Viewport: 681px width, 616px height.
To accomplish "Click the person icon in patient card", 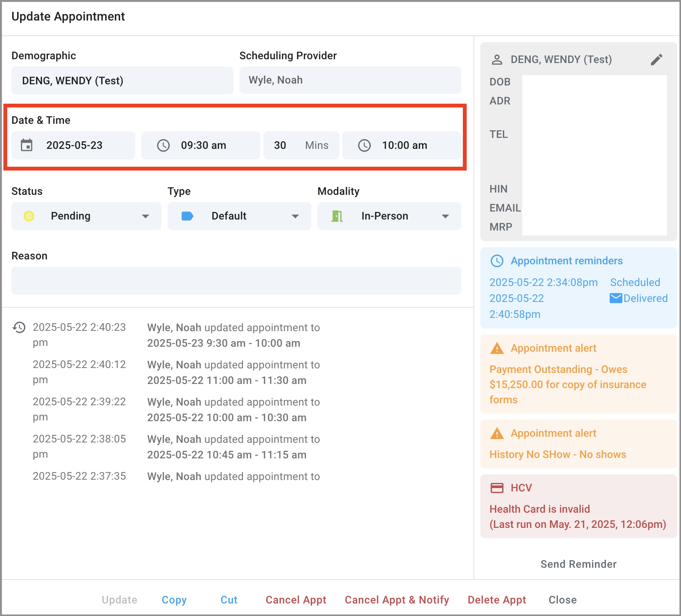I will [x=497, y=60].
